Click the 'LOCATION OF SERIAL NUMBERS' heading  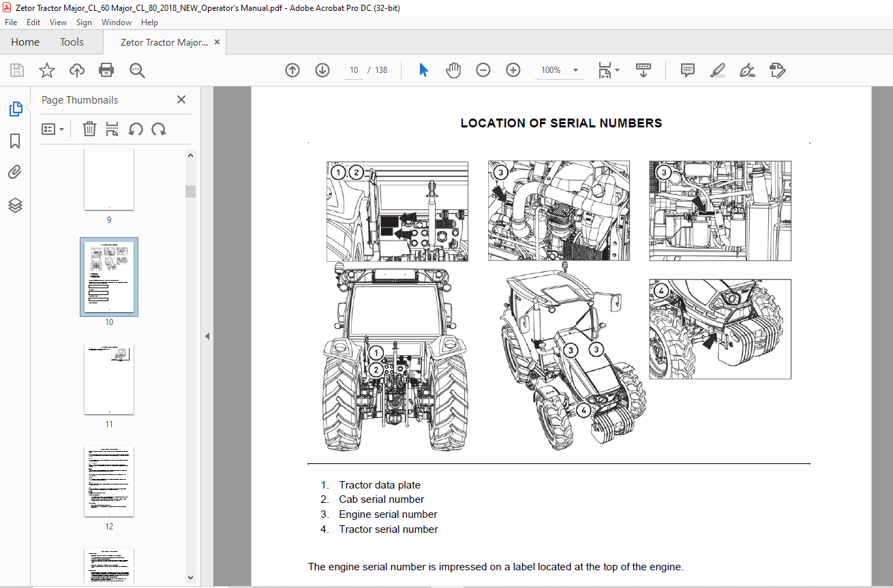click(561, 123)
